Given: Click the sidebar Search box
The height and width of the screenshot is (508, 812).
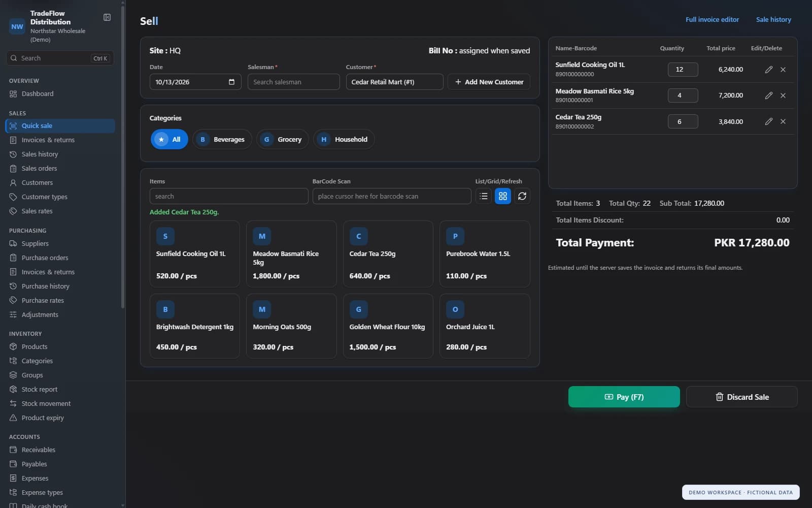Looking at the screenshot, I should 60,58.
